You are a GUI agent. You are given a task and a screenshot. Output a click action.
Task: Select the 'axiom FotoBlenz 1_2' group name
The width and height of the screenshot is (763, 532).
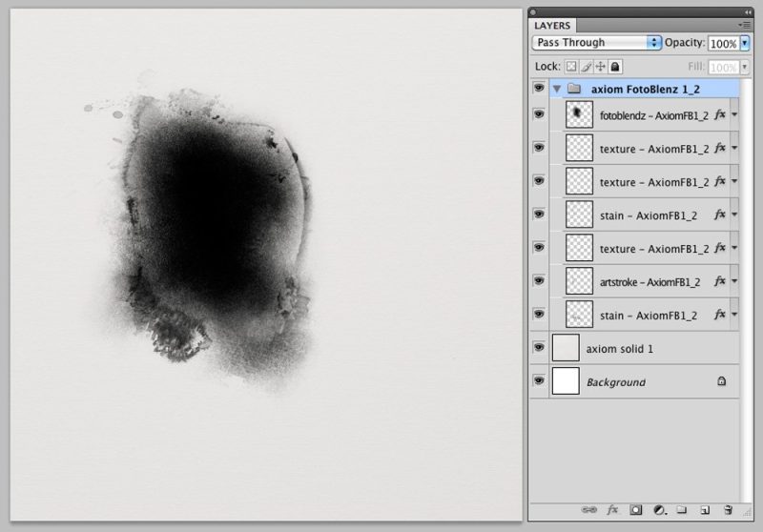[x=646, y=90]
